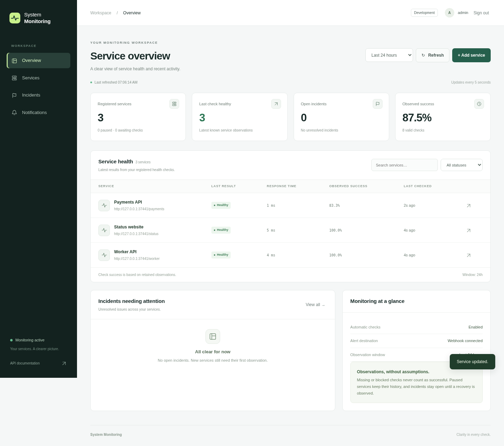Click the 83.3% observed success value
The height and width of the screenshot is (446, 504).
[335, 206]
